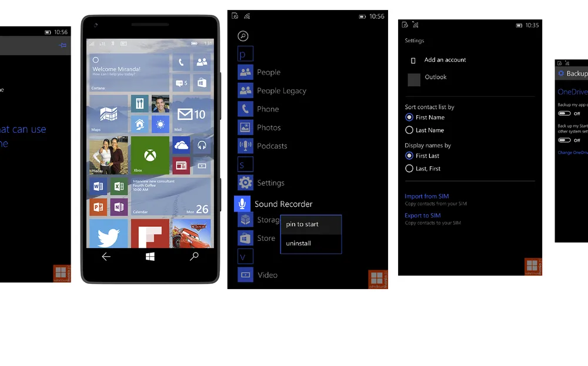Click the Export to SIM link
588x366 pixels.
coord(422,216)
